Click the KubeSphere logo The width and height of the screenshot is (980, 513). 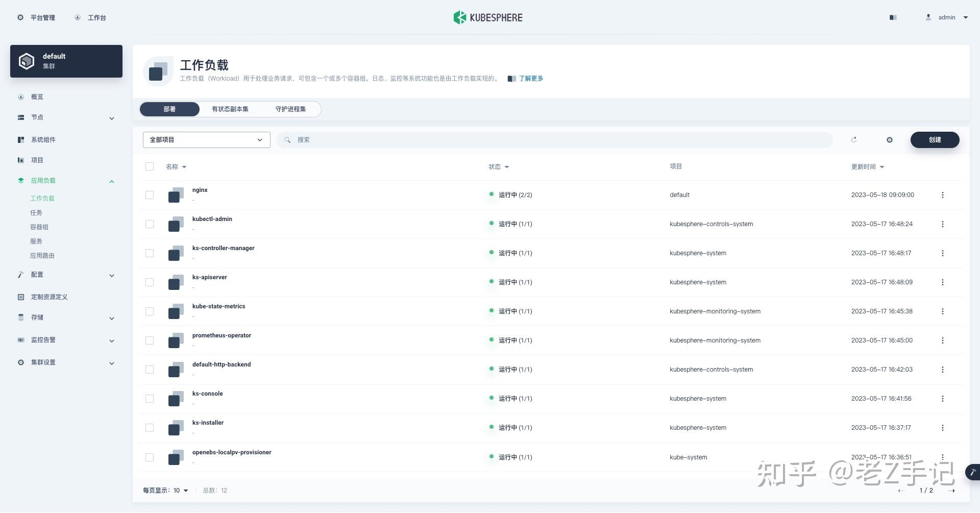pyautogui.click(x=488, y=17)
